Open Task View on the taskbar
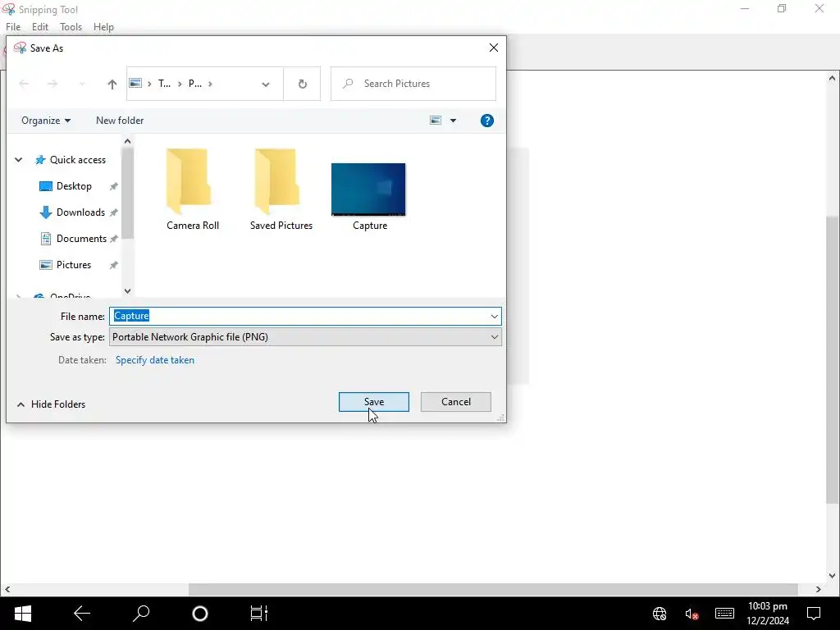840x630 pixels. coord(258,614)
